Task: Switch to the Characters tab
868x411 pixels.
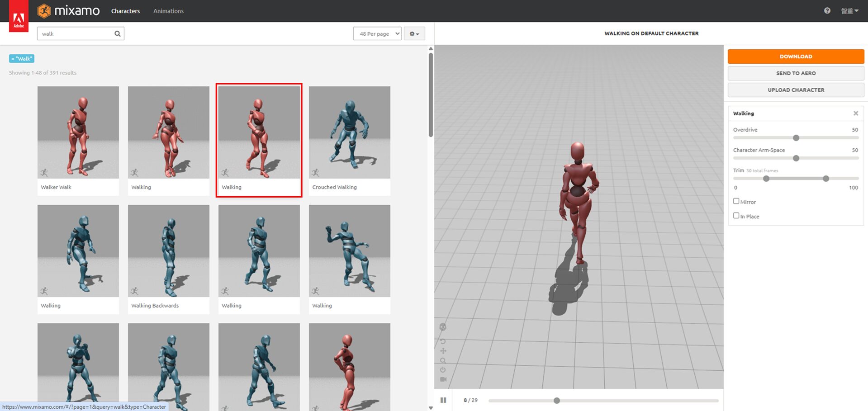Action: click(x=125, y=11)
